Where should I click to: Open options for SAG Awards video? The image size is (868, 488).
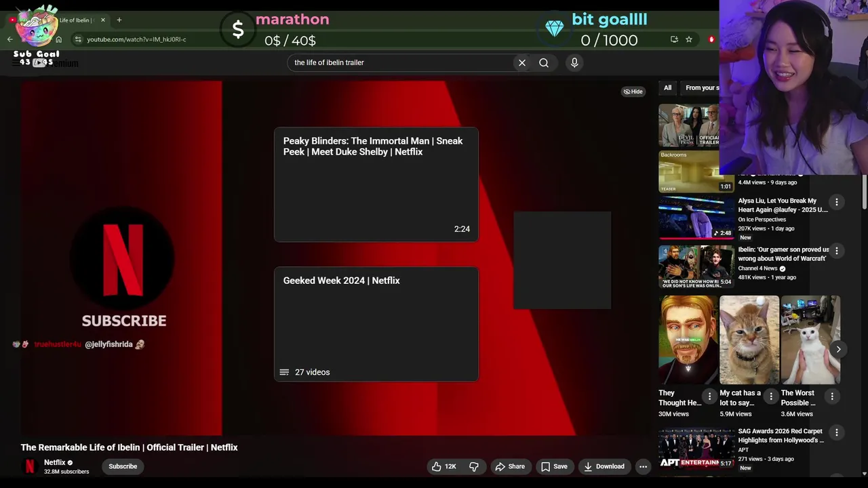click(837, 432)
